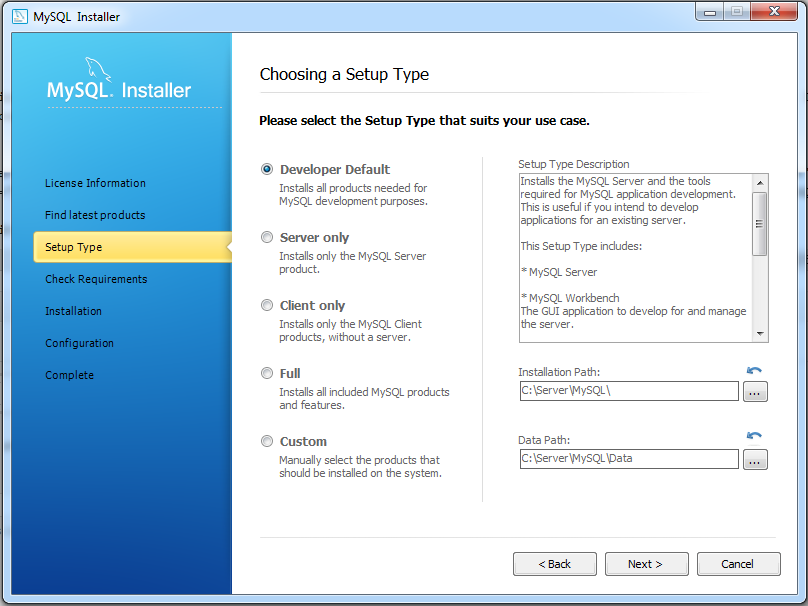Click the 'Setup Type Description' label
This screenshot has height=606, width=808.
[x=574, y=164]
